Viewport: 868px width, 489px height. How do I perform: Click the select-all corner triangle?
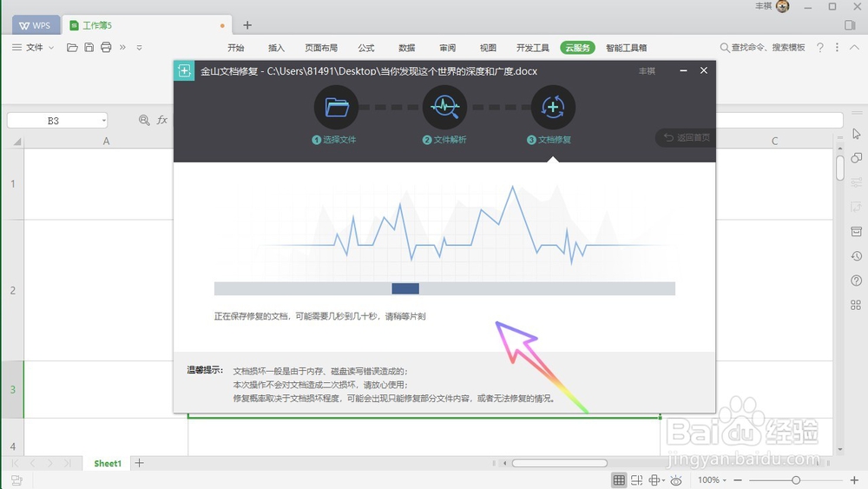(x=16, y=142)
